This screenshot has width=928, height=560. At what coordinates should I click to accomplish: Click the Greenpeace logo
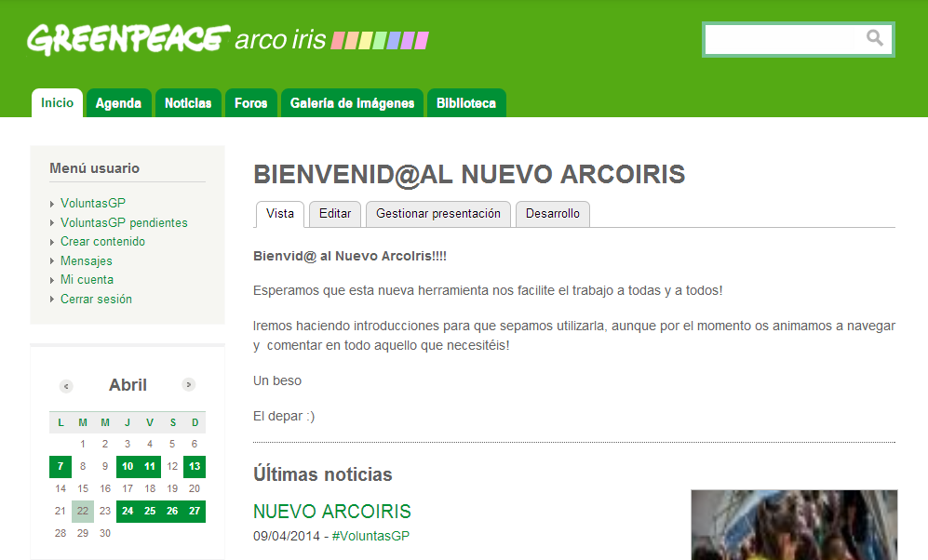click(128, 40)
